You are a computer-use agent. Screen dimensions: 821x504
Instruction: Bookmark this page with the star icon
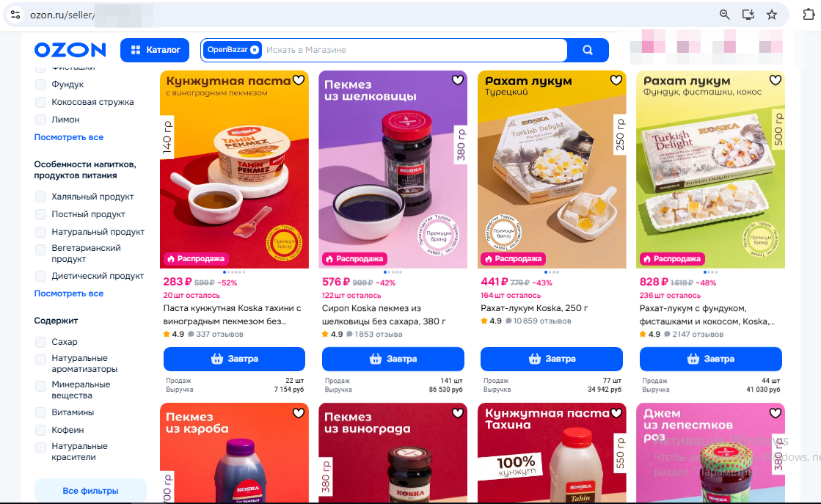coord(772,15)
